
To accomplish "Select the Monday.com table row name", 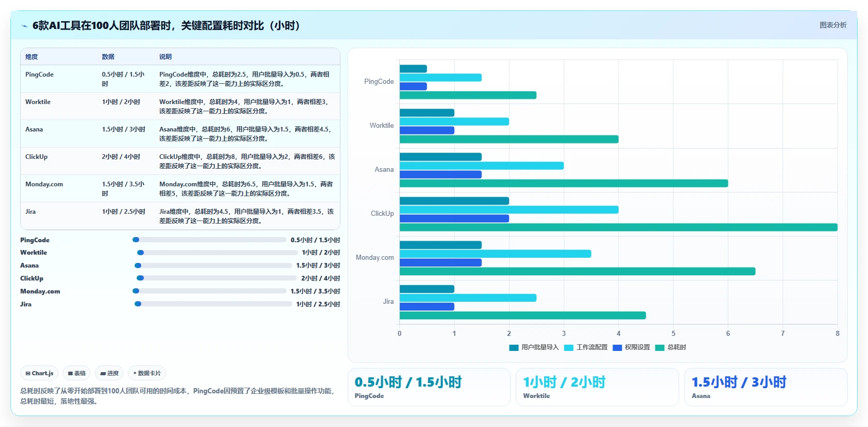I will (44, 184).
